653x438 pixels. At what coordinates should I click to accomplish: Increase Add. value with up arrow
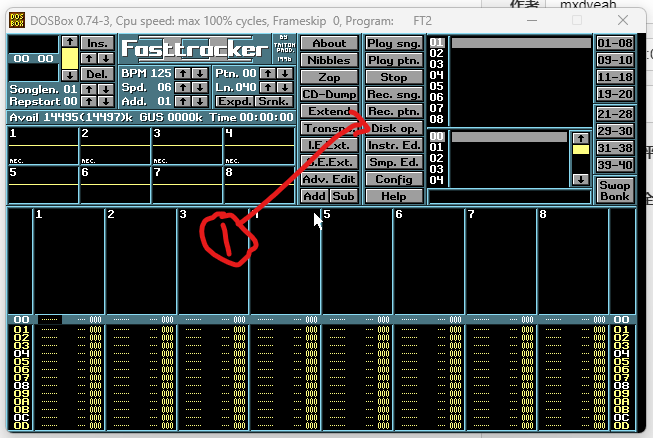click(183, 101)
